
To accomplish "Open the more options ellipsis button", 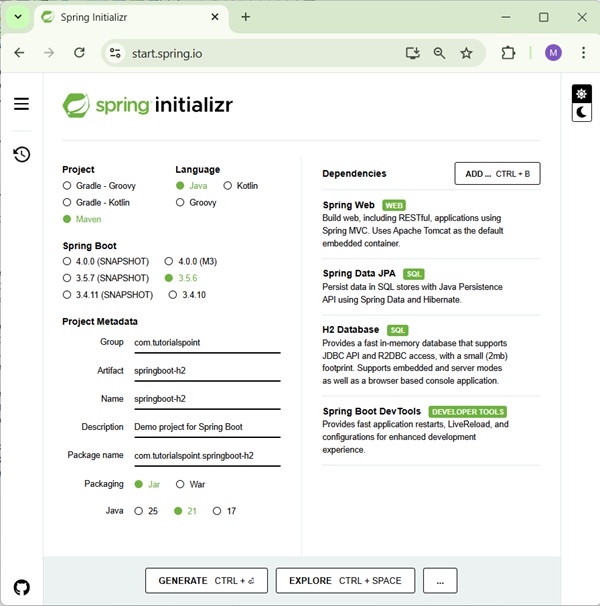I will click(x=440, y=580).
